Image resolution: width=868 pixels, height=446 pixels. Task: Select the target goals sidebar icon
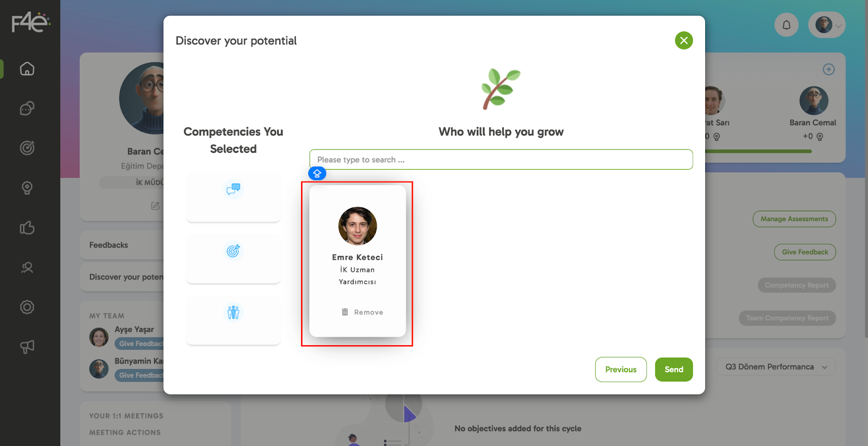point(27,148)
